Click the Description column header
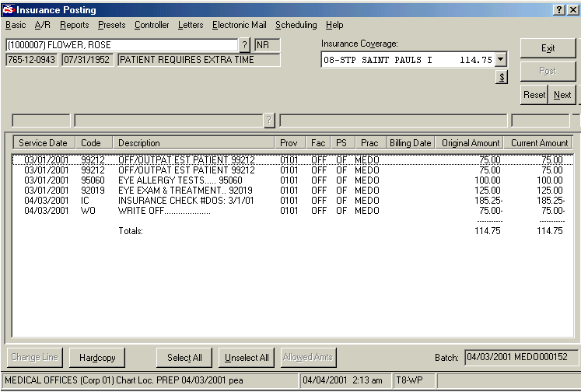Image resolution: width=581 pixels, height=392 pixels. 194,142
